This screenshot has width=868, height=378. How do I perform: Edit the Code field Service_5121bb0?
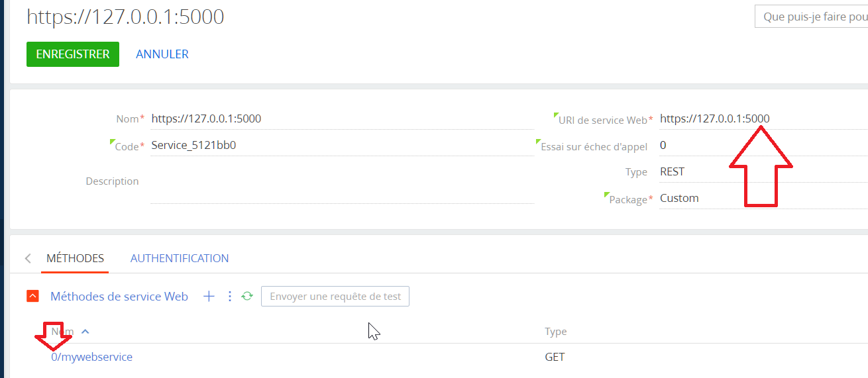[x=342, y=146]
